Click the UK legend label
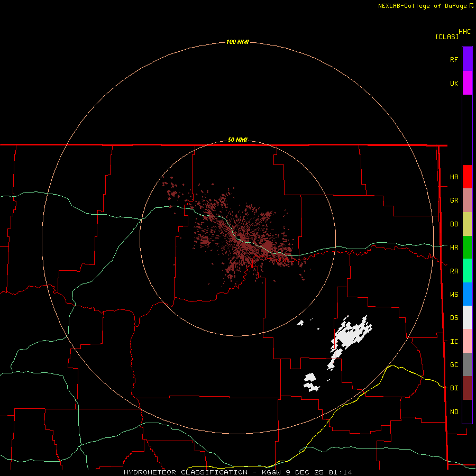Screen dimensions: 476x476 (x=454, y=84)
